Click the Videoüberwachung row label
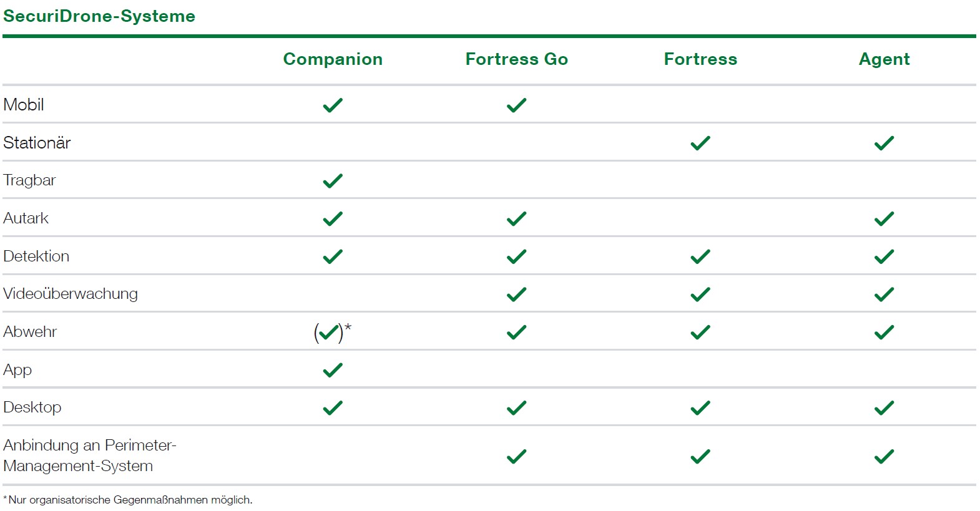The height and width of the screenshot is (511, 980). point(71,294)
